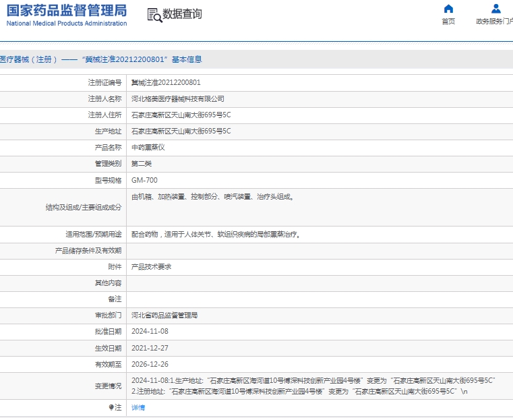Open the 首页 text link

click(448, 22)
